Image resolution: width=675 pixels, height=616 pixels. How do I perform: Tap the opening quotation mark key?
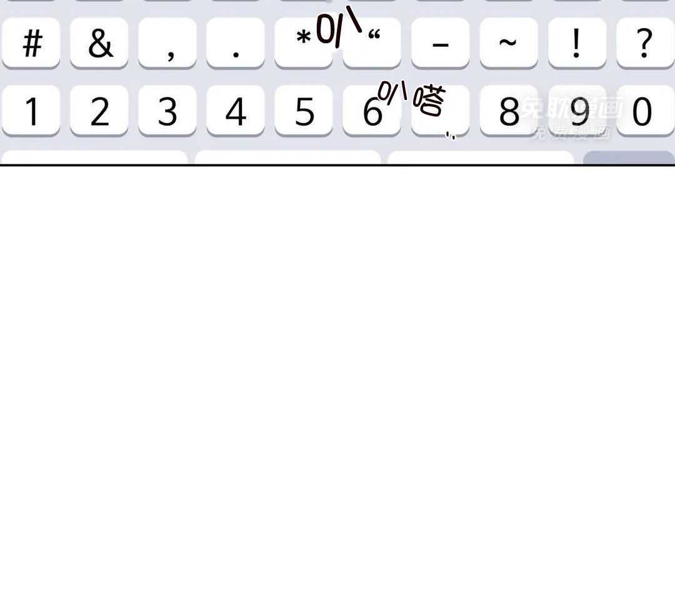coord(372,43)
